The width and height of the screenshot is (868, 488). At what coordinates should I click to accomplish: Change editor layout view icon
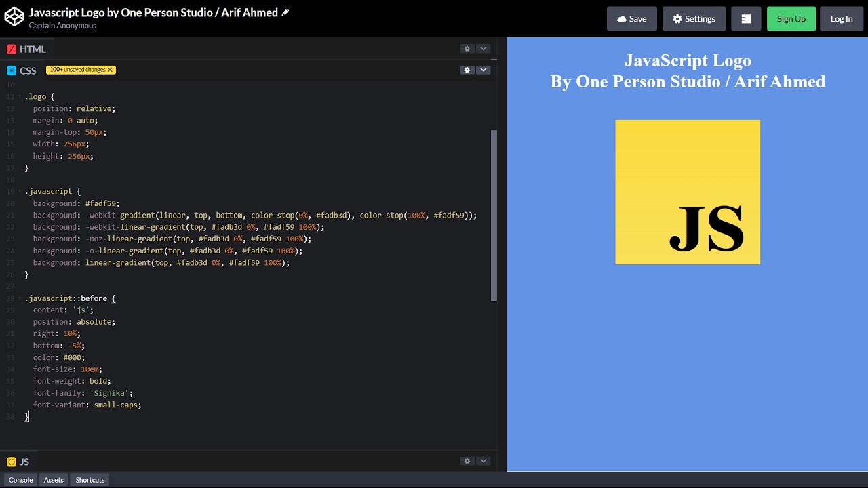click(746, 19)
